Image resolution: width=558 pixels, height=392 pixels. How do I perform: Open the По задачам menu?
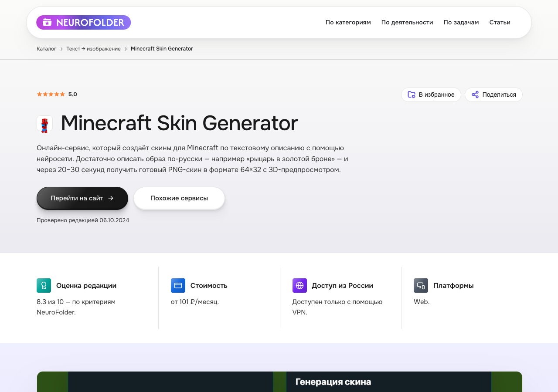pos(461,22)
